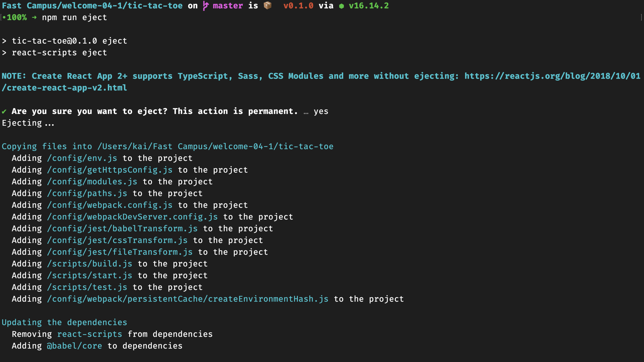The image size is (644, 362).
Task: Click the @babel/core package name
Action: coord(74,346)
